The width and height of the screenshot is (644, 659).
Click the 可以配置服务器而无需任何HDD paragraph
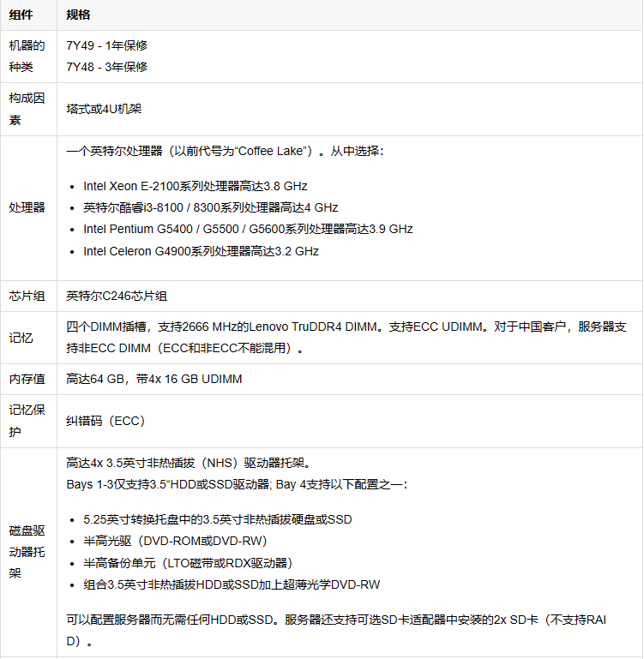[336, 631]
